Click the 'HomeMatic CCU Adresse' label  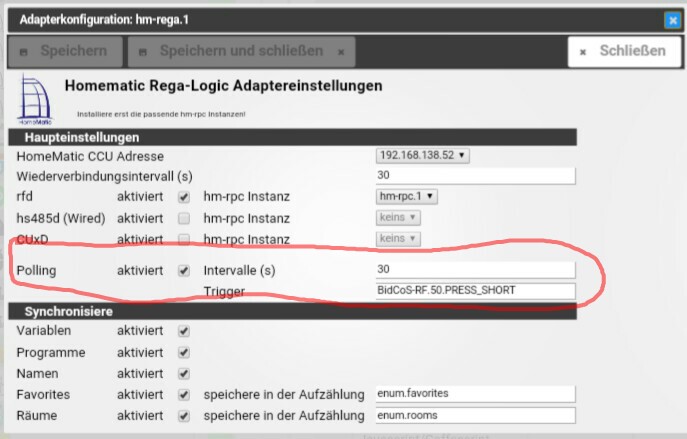click(x=90, y=156)
